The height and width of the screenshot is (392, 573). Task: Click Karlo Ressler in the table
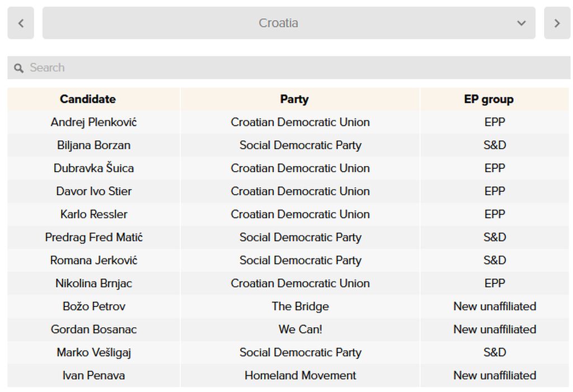pyautogui.click(x=93, y=214)
